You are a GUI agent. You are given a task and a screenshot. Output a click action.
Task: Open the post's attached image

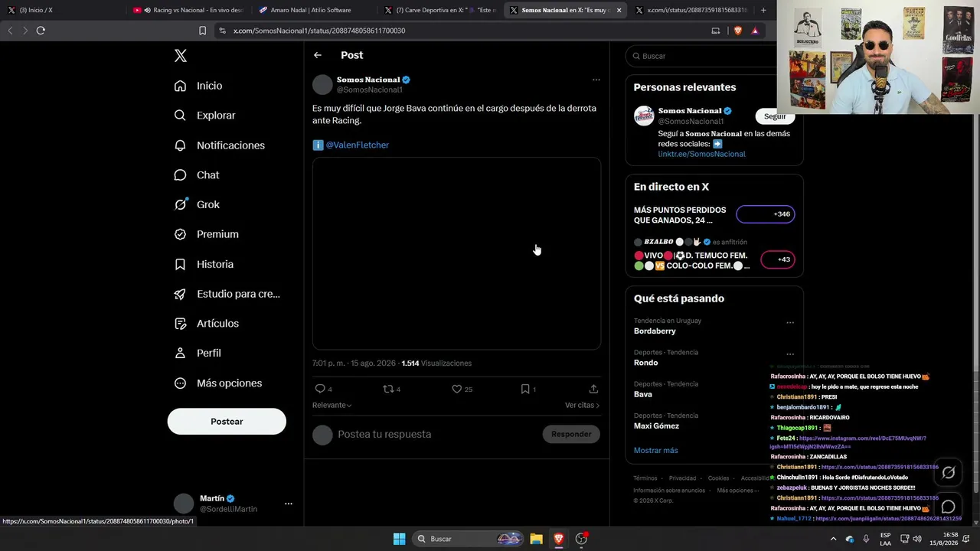click(x=456, y=253)
